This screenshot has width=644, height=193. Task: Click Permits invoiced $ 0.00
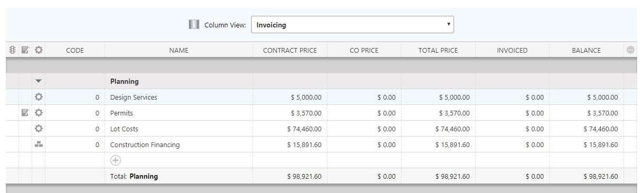pyautogui.click(x=535, y=113)
